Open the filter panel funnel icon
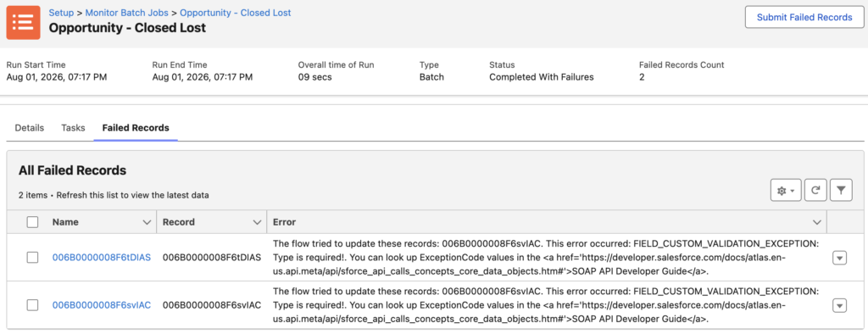 click(841, 191)
